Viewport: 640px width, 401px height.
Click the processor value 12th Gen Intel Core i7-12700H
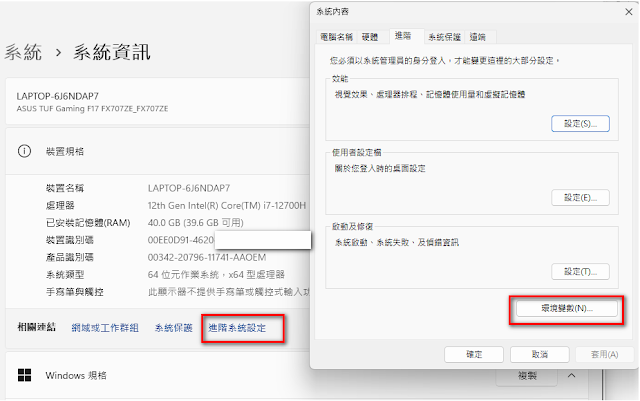[227, 205]
